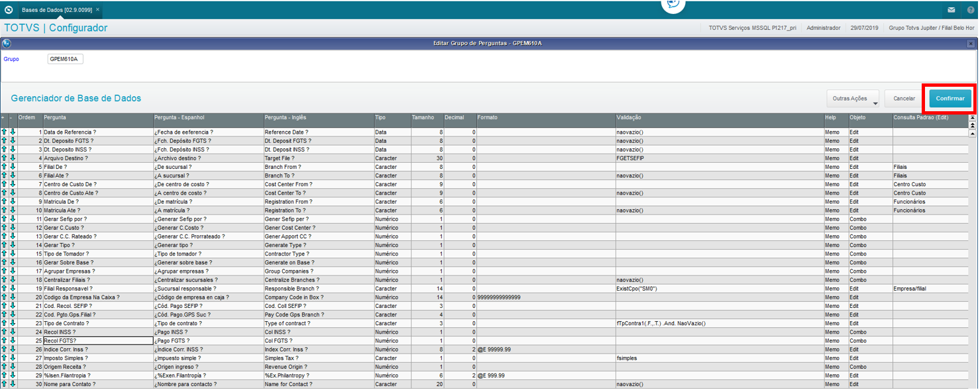
Task: Move 'Indice Corr. Inss ?' row up
Action: 4,349
